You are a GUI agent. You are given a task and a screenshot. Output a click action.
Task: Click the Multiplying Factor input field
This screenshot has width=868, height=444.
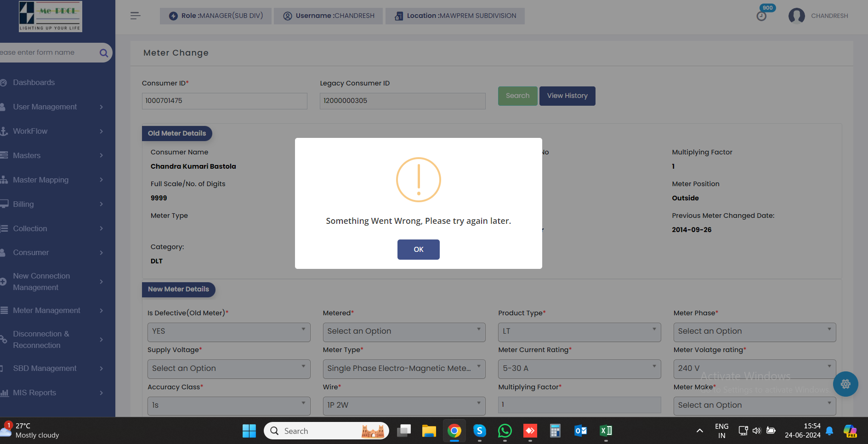tap(579, 405)
